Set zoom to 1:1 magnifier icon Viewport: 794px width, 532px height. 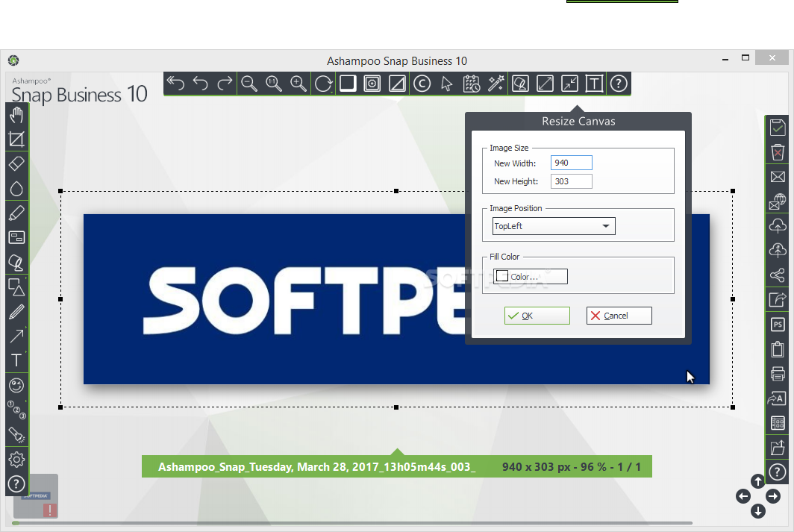pyautogui.click(x=274, y=83)
